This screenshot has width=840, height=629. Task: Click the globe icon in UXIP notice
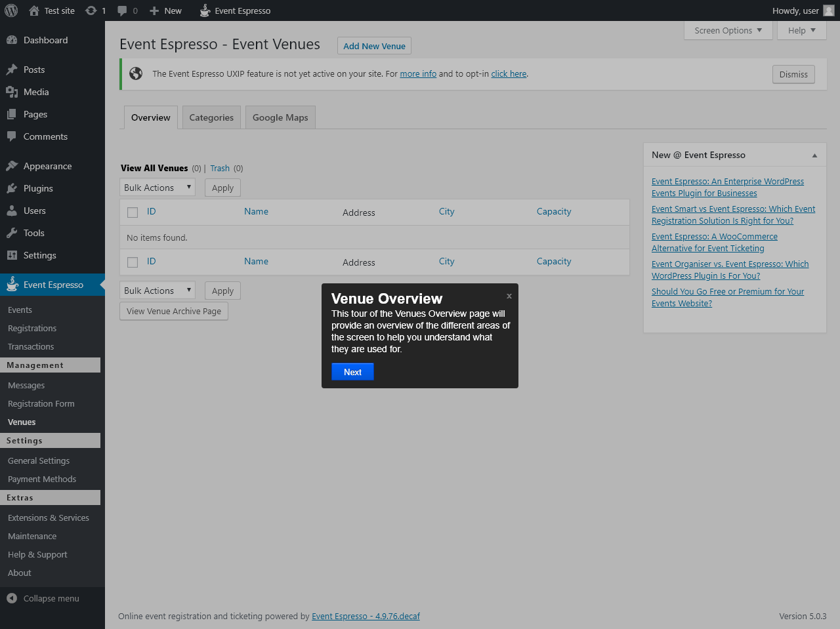coord(136,73)
